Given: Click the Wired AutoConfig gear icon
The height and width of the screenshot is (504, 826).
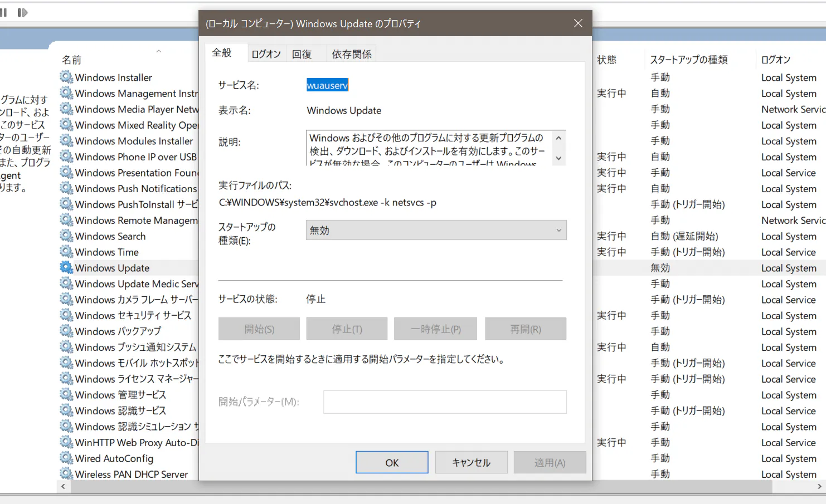Looking at the screenshot, I should click(66, 458).
